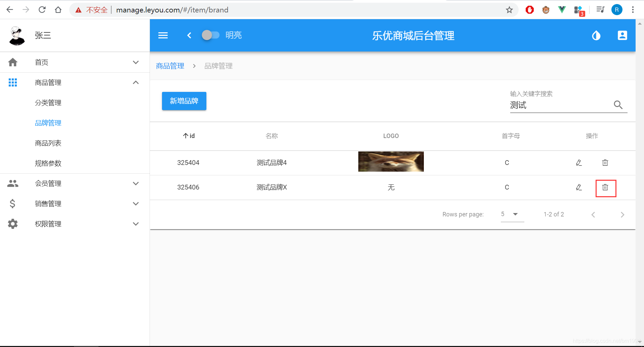Open 商品列表 in the sidebar

[x=48, y=143]
